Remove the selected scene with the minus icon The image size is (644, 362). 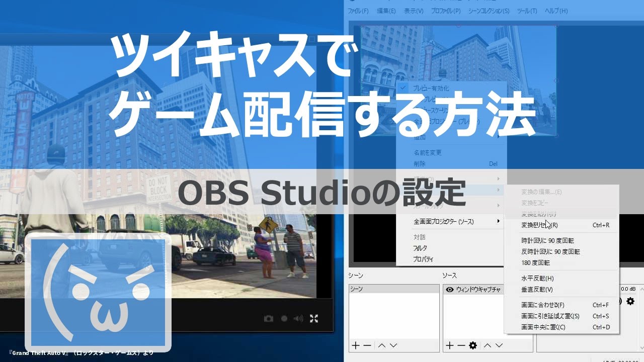click(367, 345)
